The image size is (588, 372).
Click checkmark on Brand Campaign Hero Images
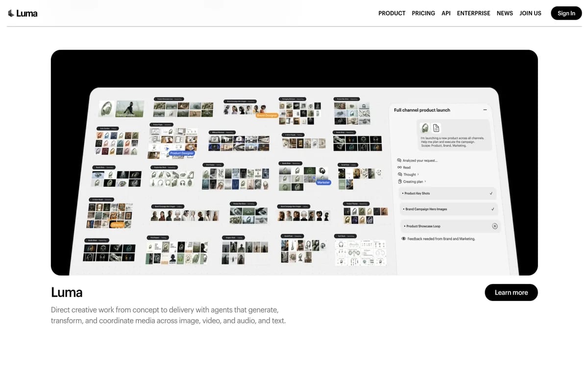tap(492, 209)
